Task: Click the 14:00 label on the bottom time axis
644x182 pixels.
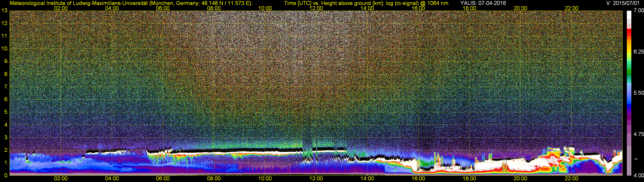Action: pos(367,179)
